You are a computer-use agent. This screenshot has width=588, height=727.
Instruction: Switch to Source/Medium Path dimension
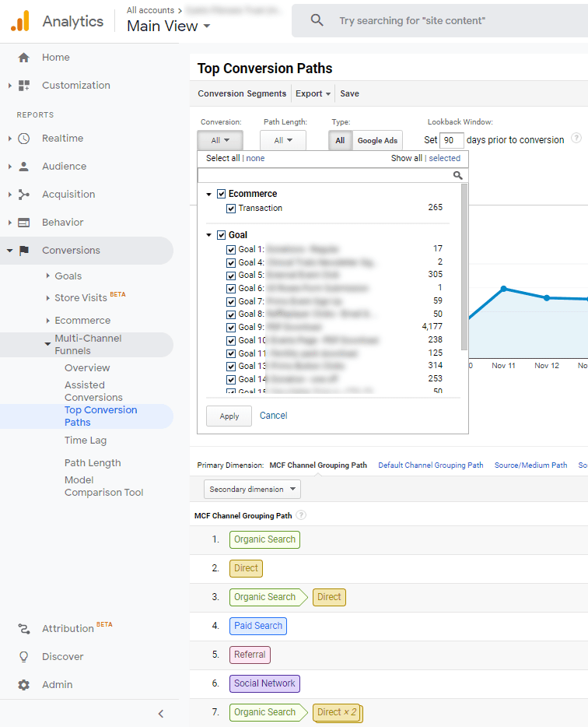click(530, 465)
